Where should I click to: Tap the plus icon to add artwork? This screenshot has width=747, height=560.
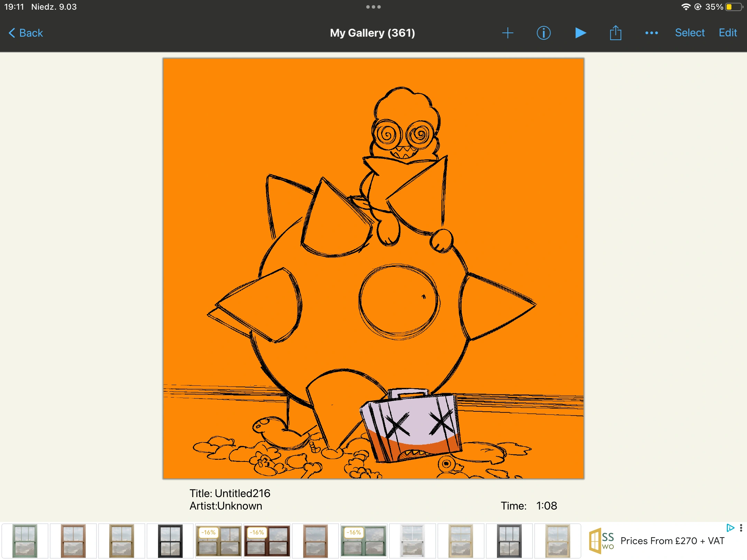coord(507,33)
